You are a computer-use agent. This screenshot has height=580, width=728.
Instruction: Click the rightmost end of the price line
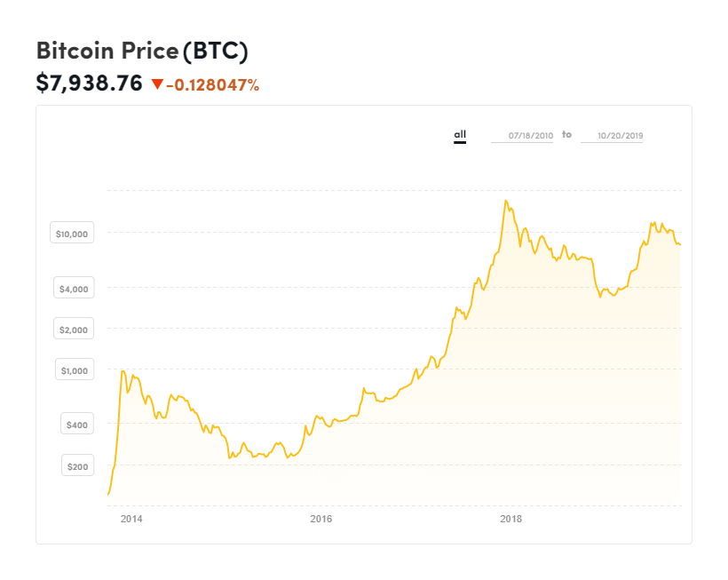coord(680,245)
